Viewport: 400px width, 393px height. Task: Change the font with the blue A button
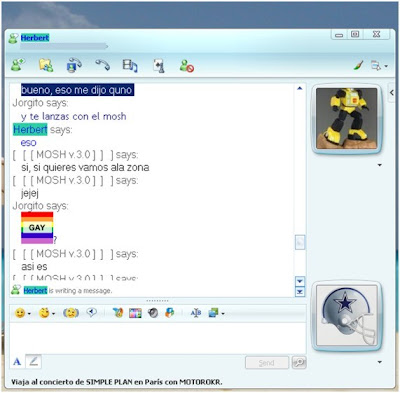[x=17, y=362]
